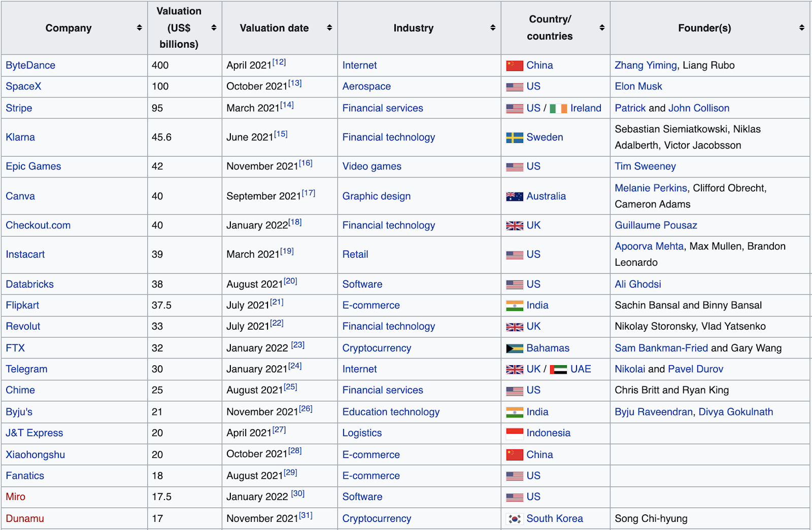The image size is (812, 530).
Task: Click US flag icon in Stripe row
Action: click(515, 109)
